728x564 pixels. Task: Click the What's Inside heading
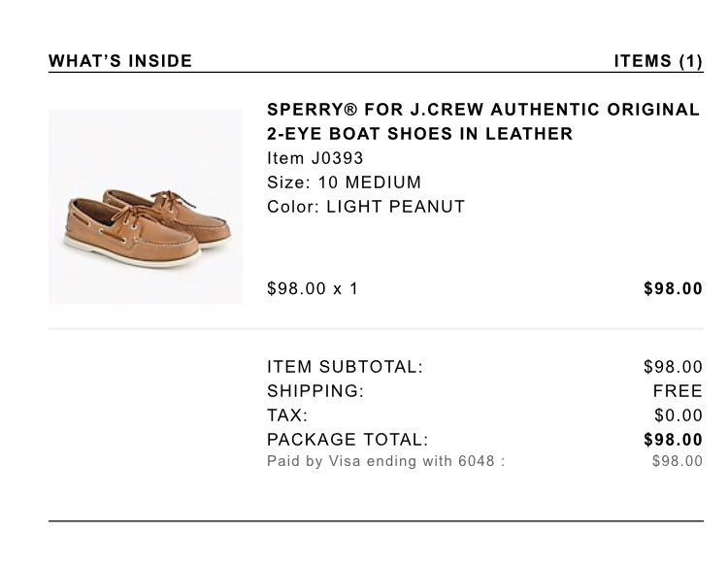tap(120, 61)
